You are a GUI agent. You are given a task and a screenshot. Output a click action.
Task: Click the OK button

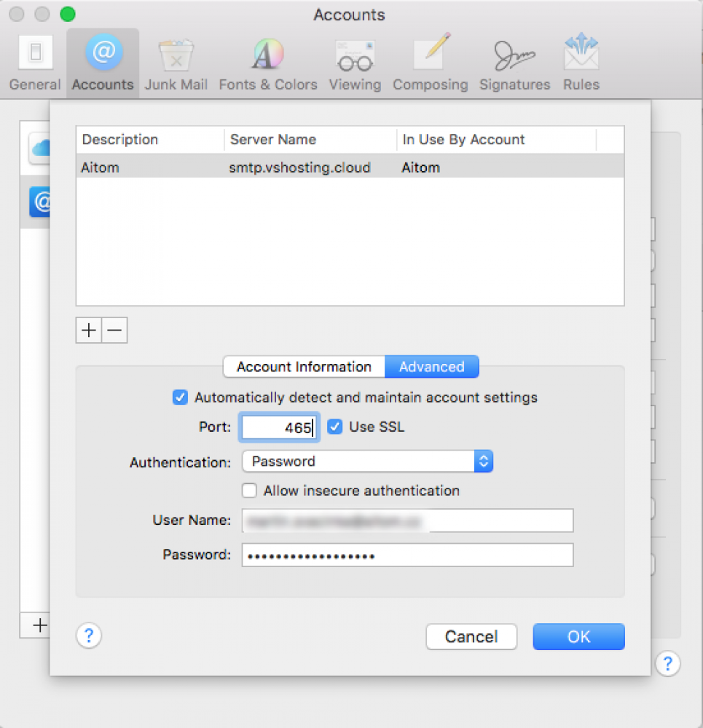(578, 636)
